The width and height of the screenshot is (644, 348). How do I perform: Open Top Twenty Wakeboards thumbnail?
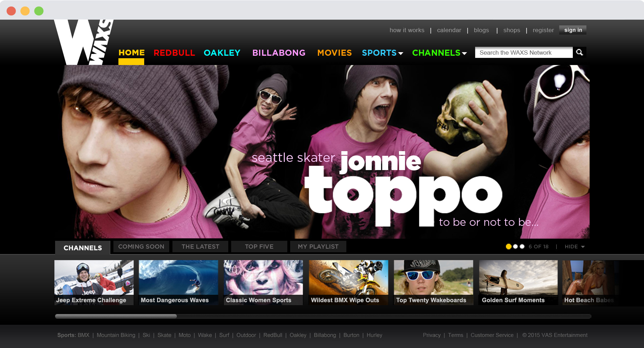pyautogui.click(x=434, y=282)
